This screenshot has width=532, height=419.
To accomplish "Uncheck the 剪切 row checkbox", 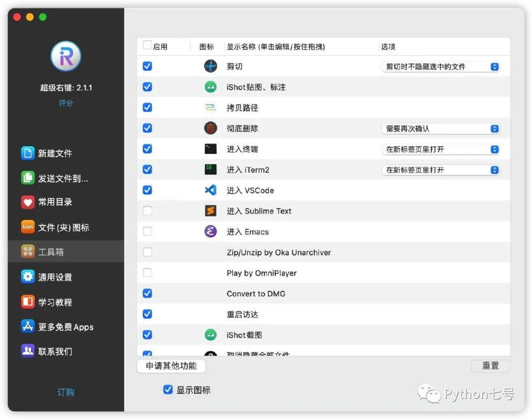I will click(147, 66).
